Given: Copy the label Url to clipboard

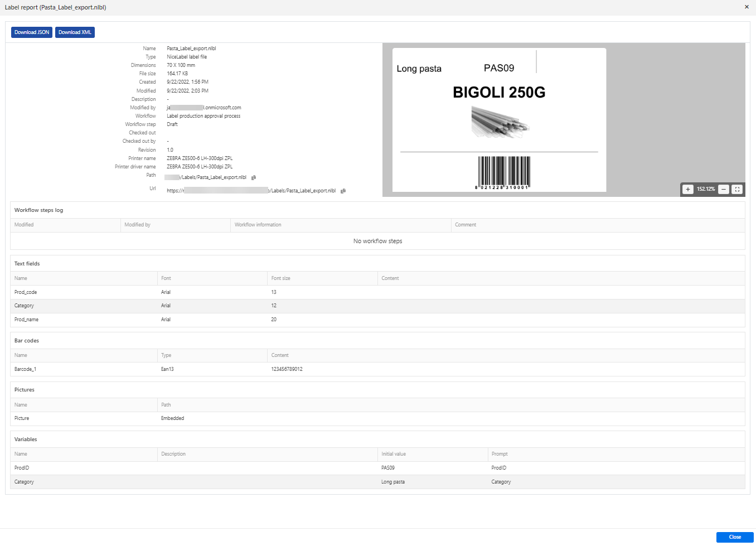Looking at the screenshot, I should pos(343,191).
